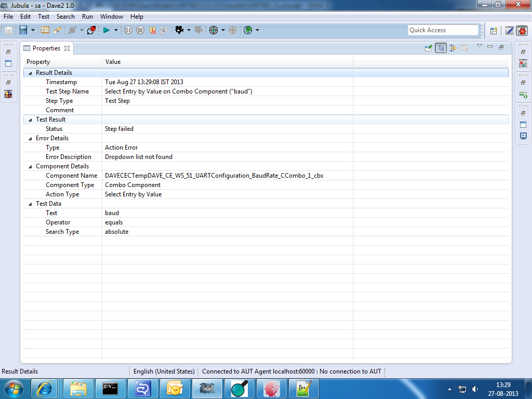
Task: Toggle Show Categories tree button
Action: point(441,48)
